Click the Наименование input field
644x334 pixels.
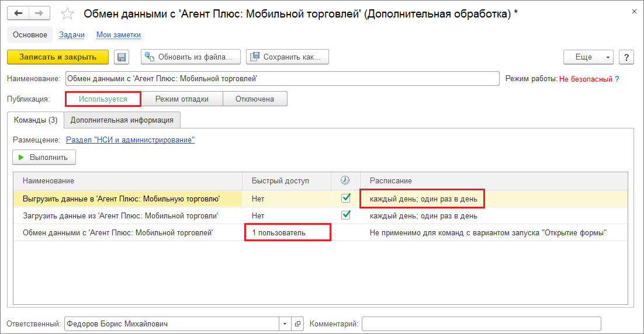click(x=282, y=79)
